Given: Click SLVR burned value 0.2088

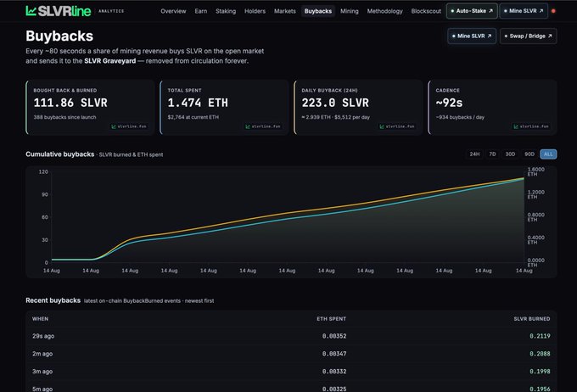Looking at the screenshot, I should click(540, 354).
